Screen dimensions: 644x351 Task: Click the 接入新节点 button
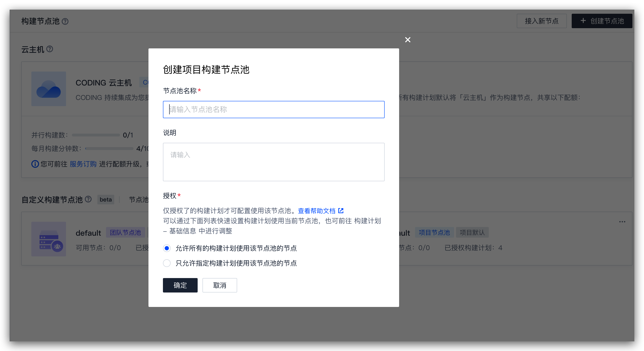pos(542,21)
